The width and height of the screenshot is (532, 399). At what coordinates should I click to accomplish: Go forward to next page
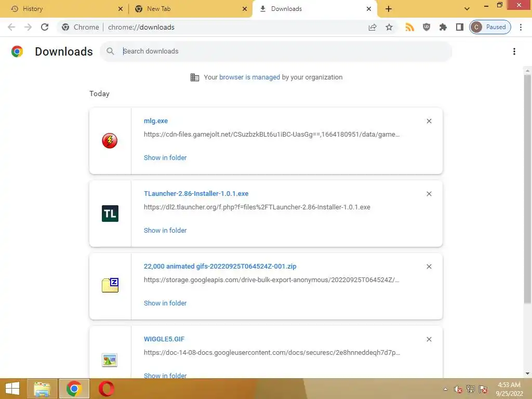tap(28, 27)
